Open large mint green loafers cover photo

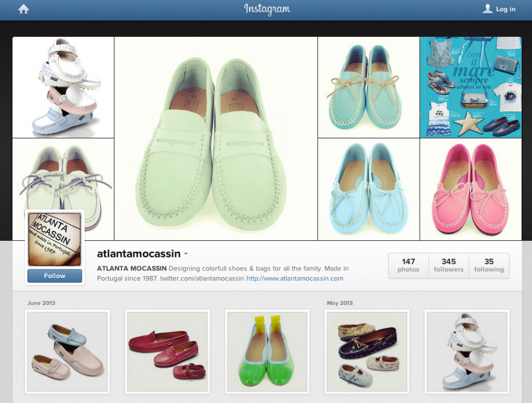[216, 138]
